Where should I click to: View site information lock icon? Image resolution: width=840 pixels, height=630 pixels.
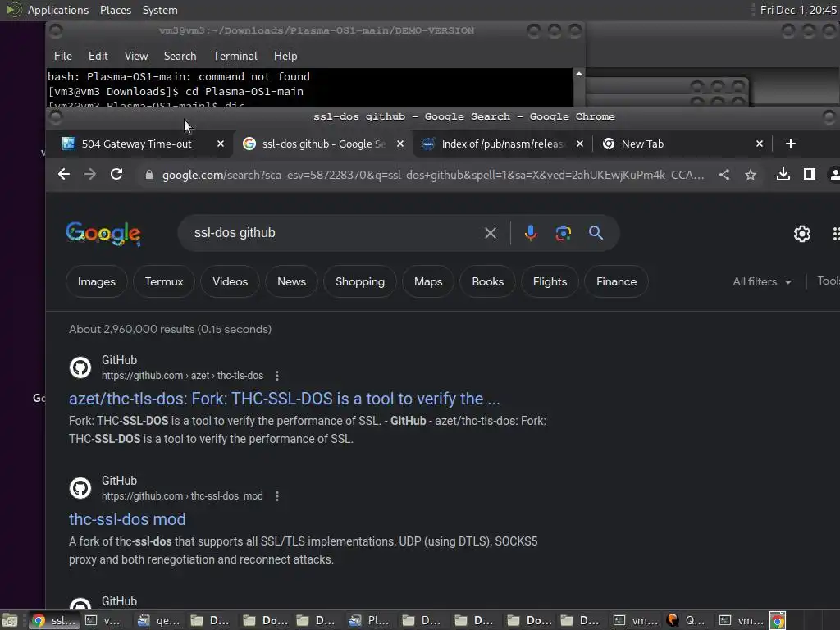(x=149, y=175)
